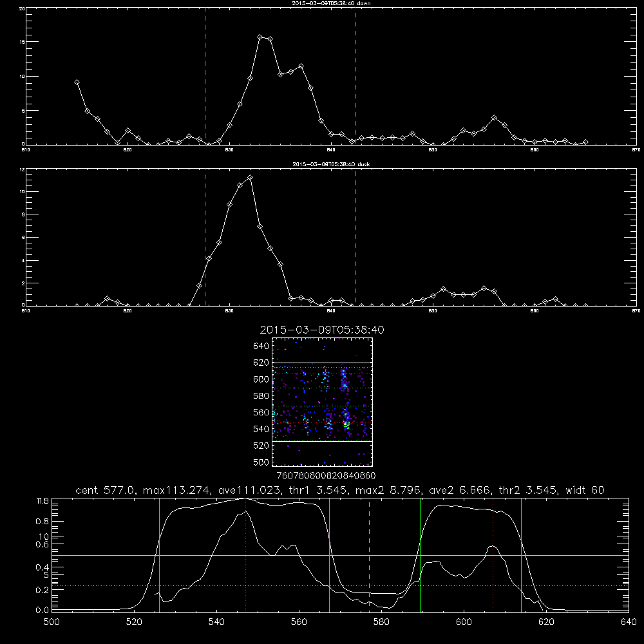The image size is (644, 644).
Task: Open the colored heatmap image panel
Action: point(322,402)
